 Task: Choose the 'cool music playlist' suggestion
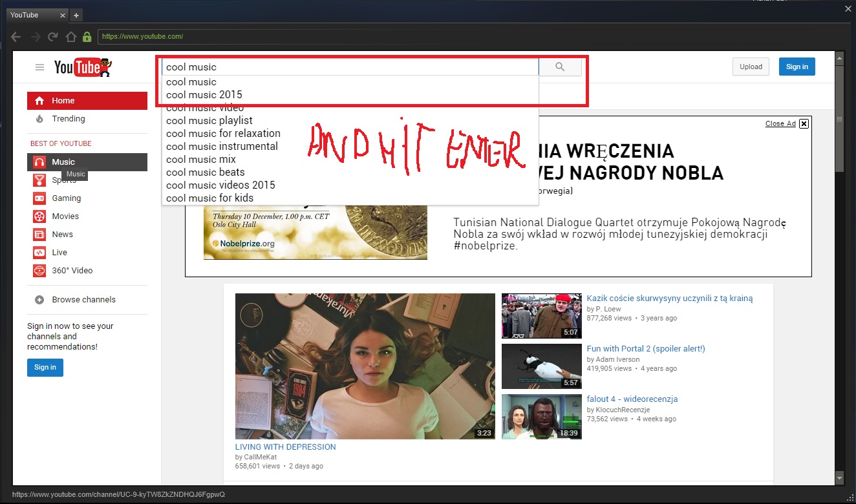pyautogui.click(x=350, y=121)
